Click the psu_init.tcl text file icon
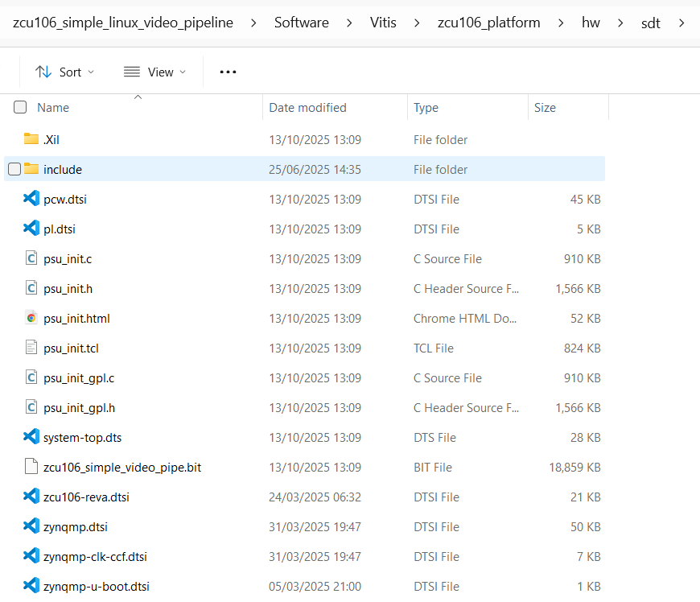Image resolution: width=700 pixels, height=602 pixels. tap(31, 348)
